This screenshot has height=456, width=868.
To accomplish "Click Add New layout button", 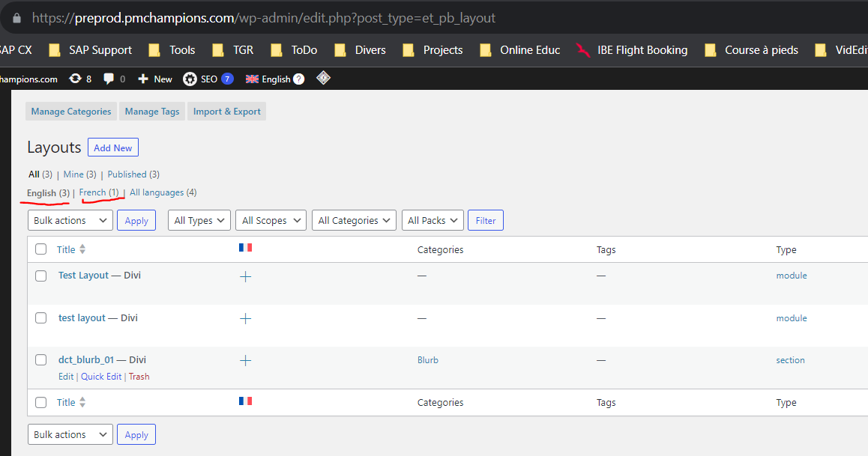I will pyautogui.click(x=113, y=148).
